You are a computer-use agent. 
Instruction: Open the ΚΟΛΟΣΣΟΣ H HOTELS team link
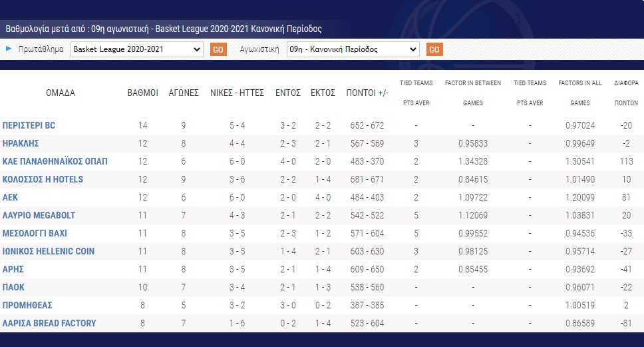tap(43, 180)
